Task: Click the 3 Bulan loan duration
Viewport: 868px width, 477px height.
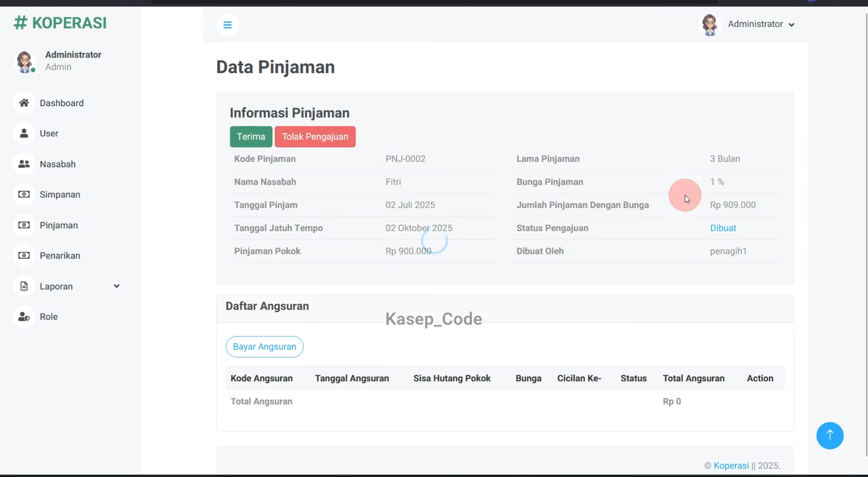Action: coord(725,159)
